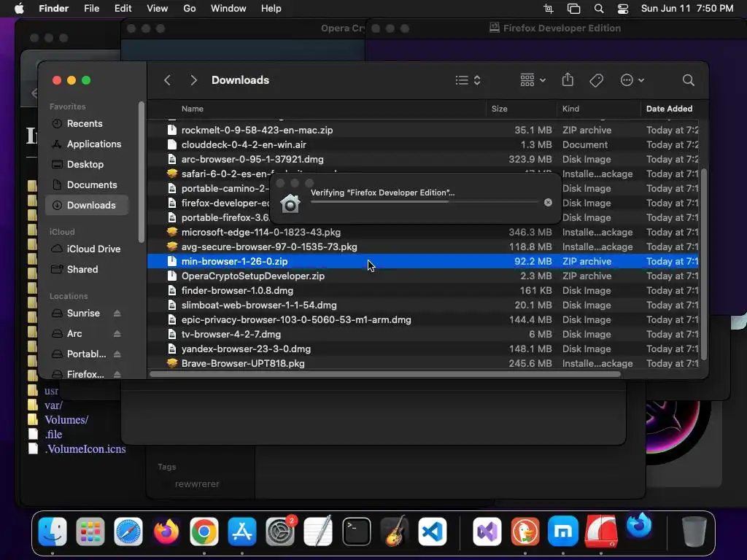
Task: Eject the Arc volume
Action: (117, 334)
